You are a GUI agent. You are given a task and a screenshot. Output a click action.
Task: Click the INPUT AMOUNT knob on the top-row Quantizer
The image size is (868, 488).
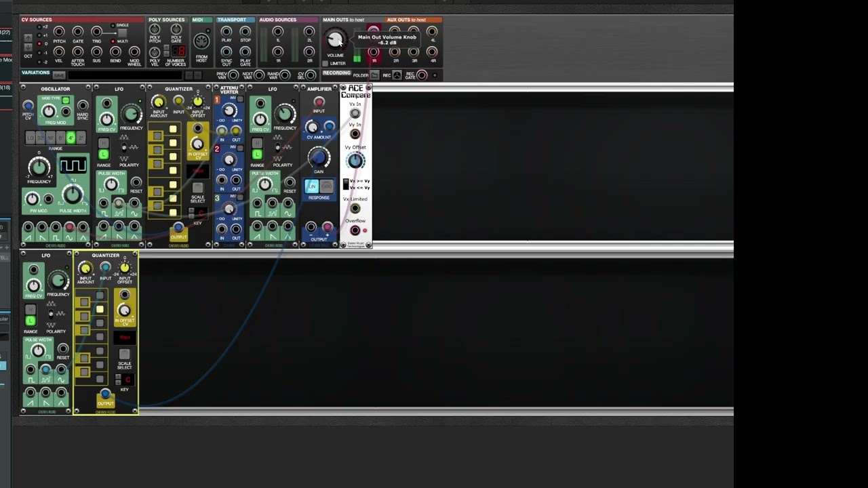pyautogui.click(x=158, y=102)
